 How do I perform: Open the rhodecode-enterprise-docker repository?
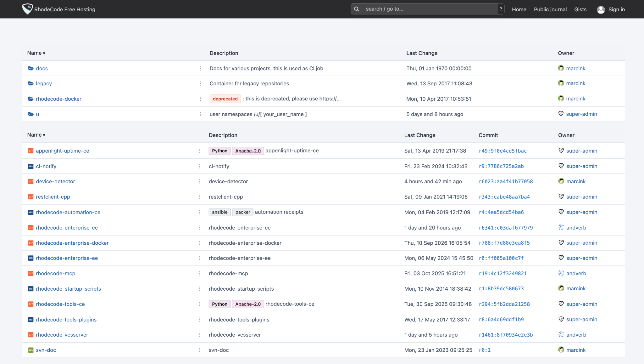click(72, 243)
